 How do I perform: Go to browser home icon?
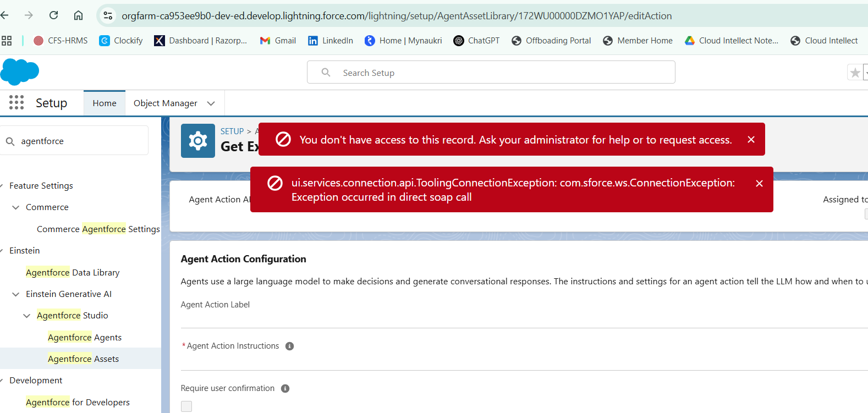[x=78, y=15]
